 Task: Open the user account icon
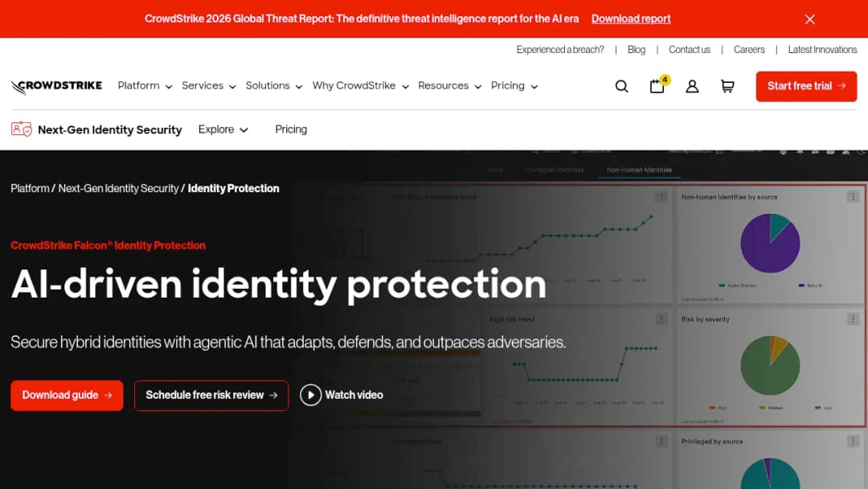point(692,86)
